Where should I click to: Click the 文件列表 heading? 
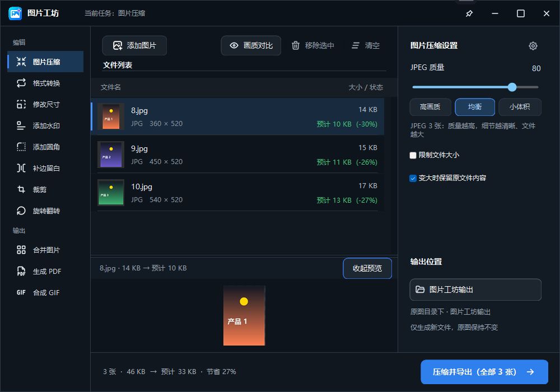118,65
